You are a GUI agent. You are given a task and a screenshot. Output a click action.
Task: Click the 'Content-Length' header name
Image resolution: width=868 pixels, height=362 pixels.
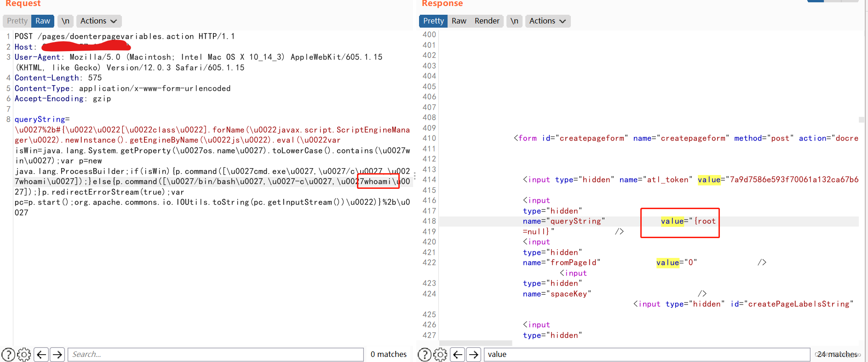click(x=48, y=78)
